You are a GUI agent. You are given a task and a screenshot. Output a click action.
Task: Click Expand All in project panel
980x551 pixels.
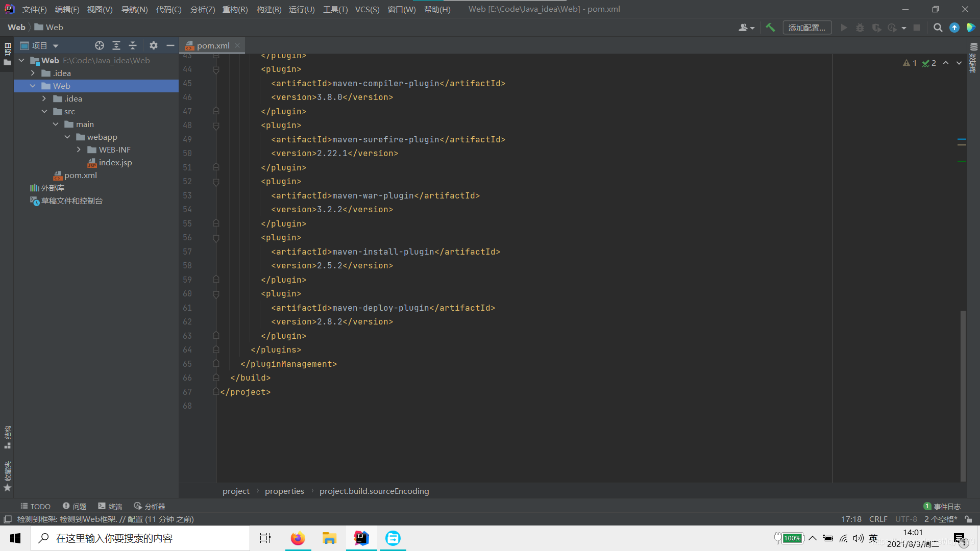[x=116, y=45]
